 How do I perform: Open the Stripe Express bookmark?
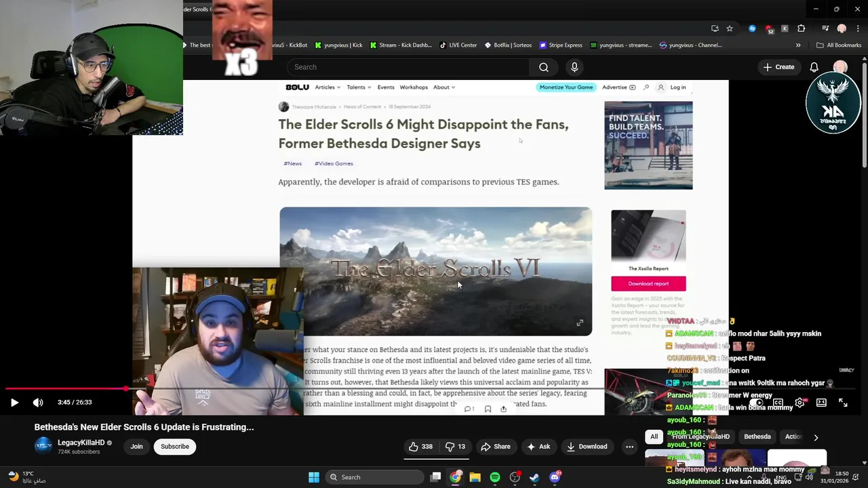(561, 45)
